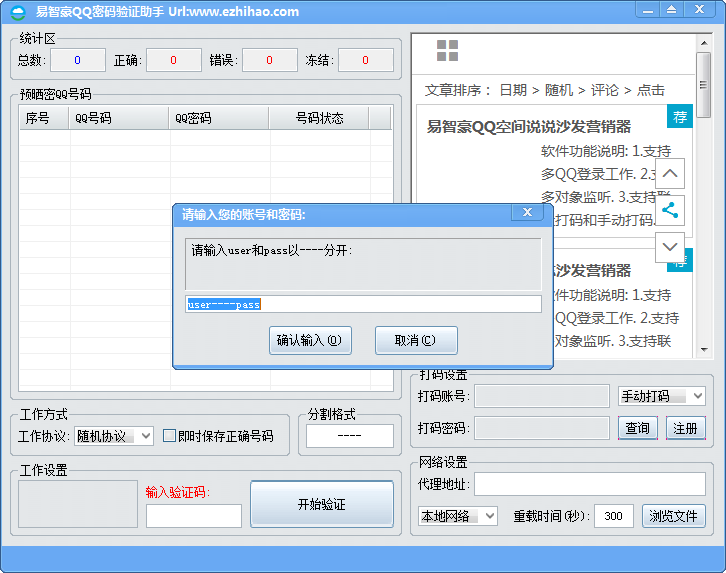Click the 浏览文件 button

tap(674, 516)
